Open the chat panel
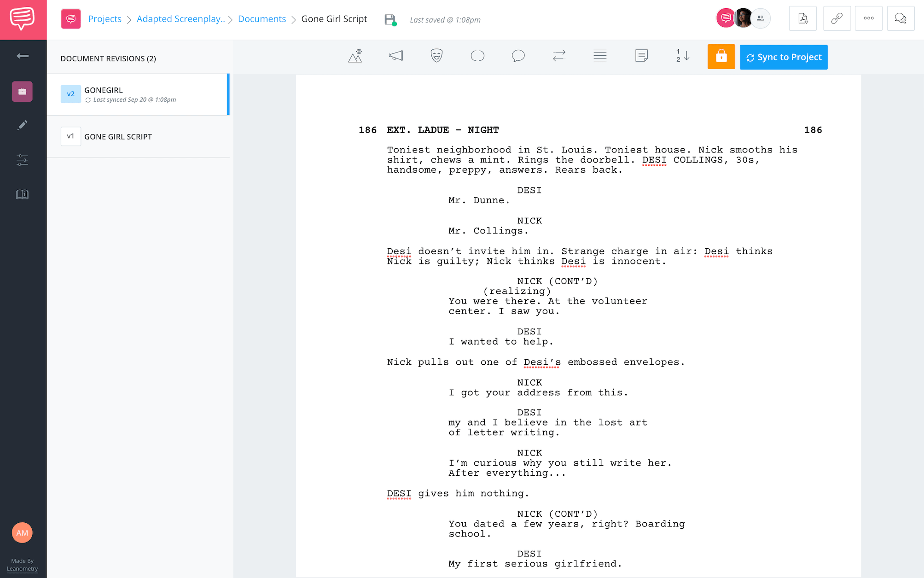 click(901, 18)
